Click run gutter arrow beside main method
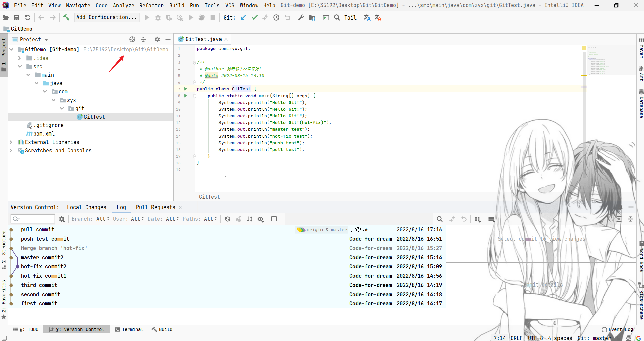This screenshot has width=644, height=341. click(185, 96)
